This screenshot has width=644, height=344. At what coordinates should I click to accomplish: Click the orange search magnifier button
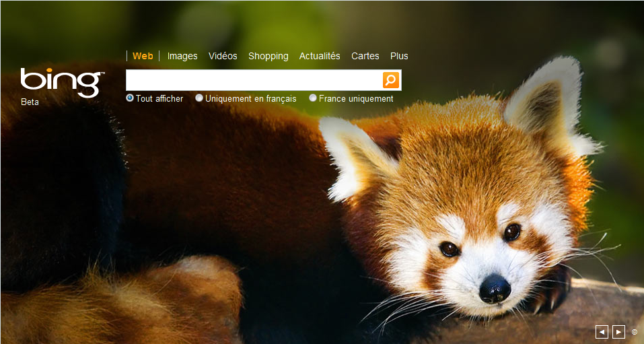(x=390, y=79)
